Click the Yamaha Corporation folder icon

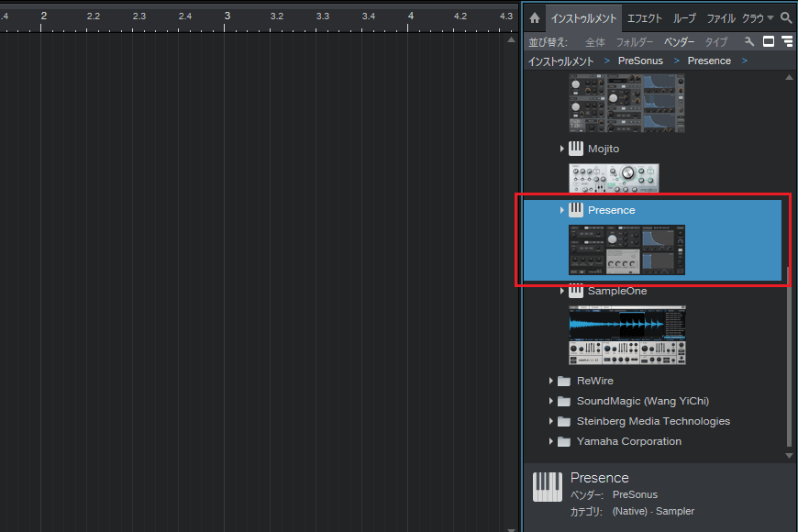[564, 441]
